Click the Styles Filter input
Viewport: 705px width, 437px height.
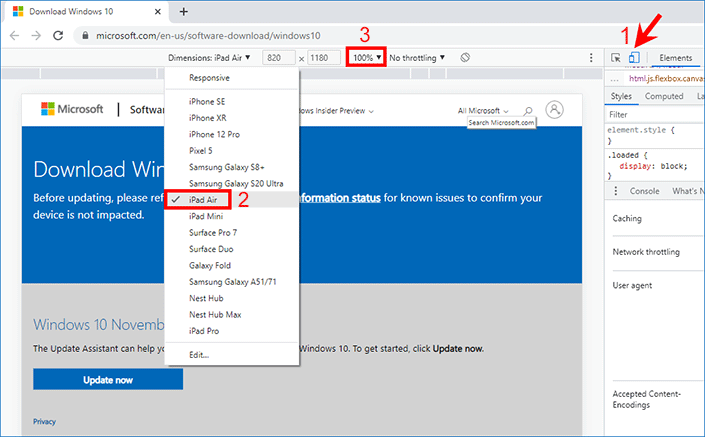pos(656,115)
